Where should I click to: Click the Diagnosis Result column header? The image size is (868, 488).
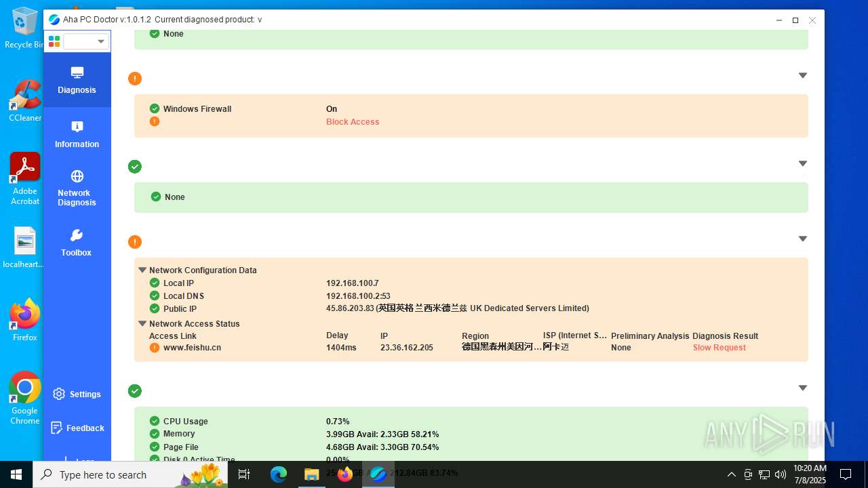coord(725,336)
